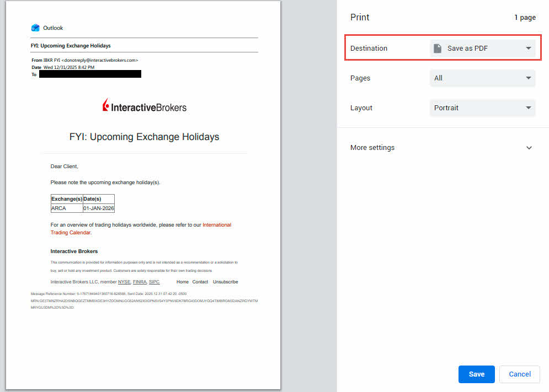
Task: Click the Contact link in email footer
Action: coord(200,282)
